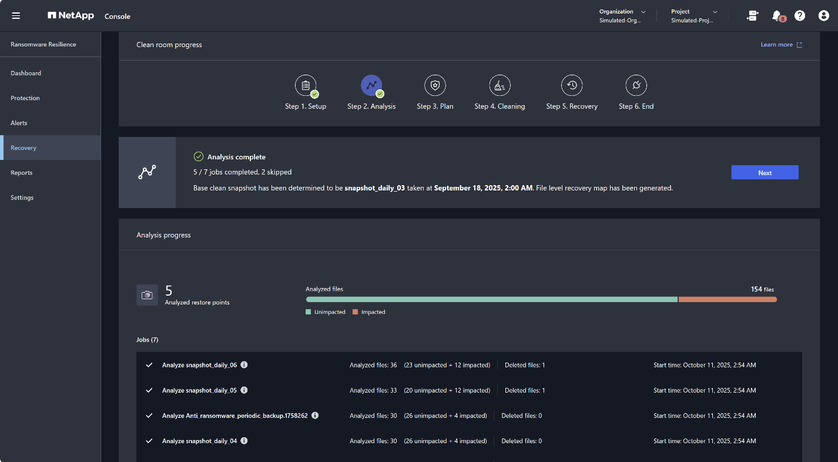Open the help question mark icon
The image size is (838, 462).
800,16
